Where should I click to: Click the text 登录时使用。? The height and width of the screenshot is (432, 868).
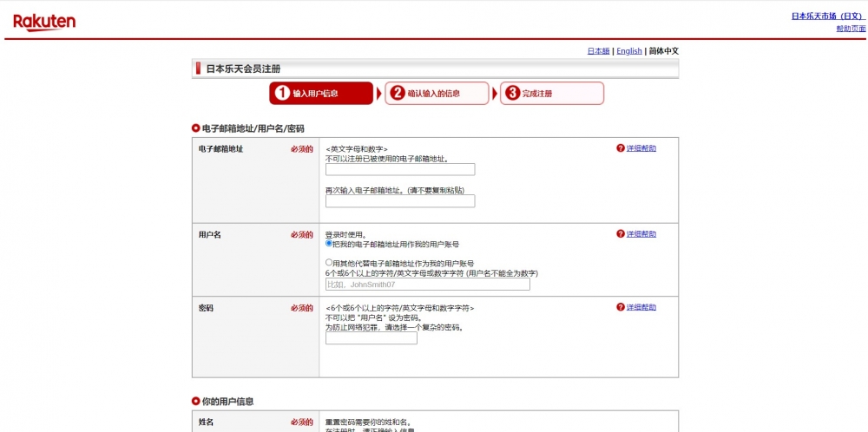point(345,234)
